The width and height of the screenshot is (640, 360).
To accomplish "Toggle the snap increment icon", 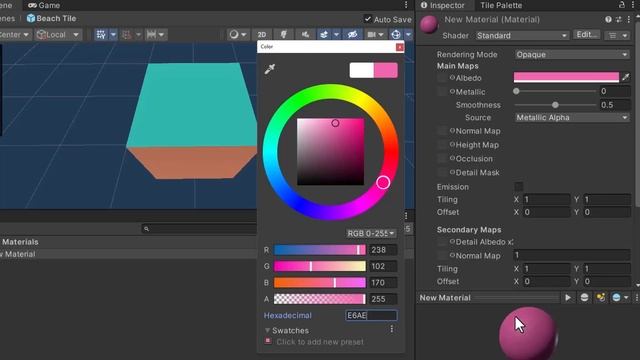I will click(x=127, y=35).
